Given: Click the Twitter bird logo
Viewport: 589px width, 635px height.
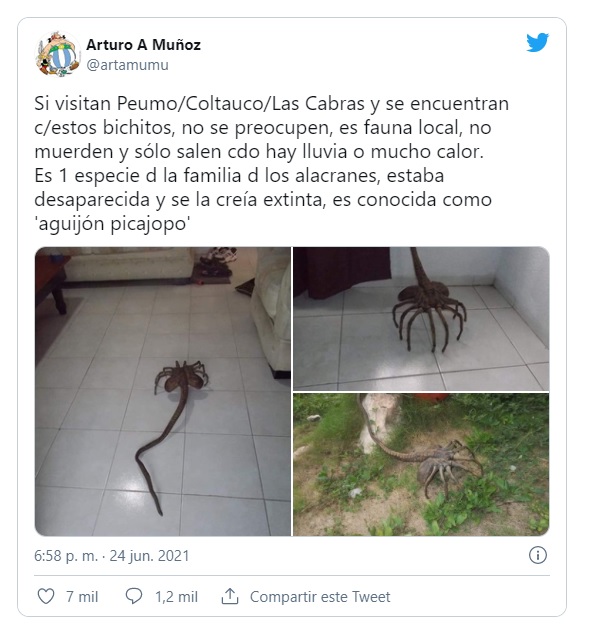Looking at the screenshot, I should [537, 43].
